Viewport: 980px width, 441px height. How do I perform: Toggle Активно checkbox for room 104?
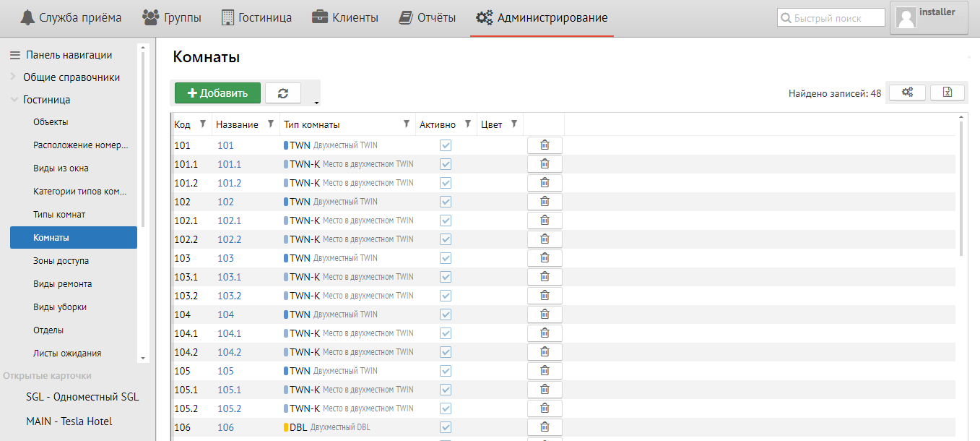click(446, 314)
